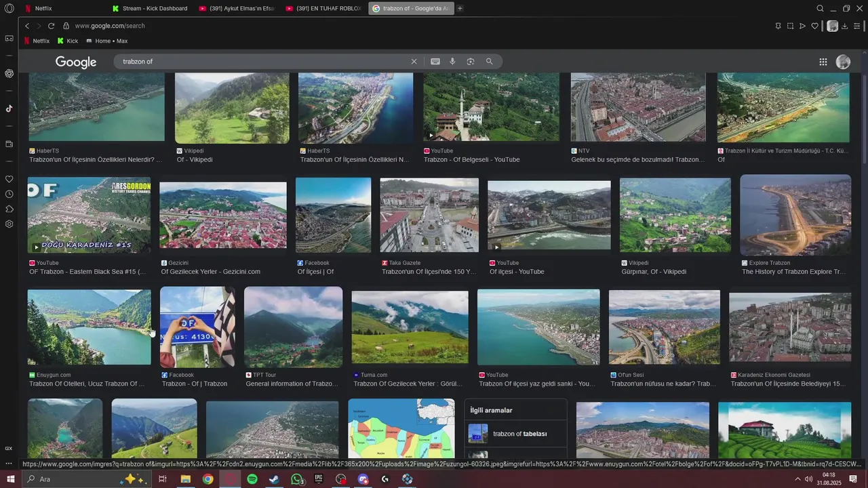Image resolution: width=868 pixels, height=488 pixels.
Task: Add page to bookmarks with heart icon
Action: [814, 26]
